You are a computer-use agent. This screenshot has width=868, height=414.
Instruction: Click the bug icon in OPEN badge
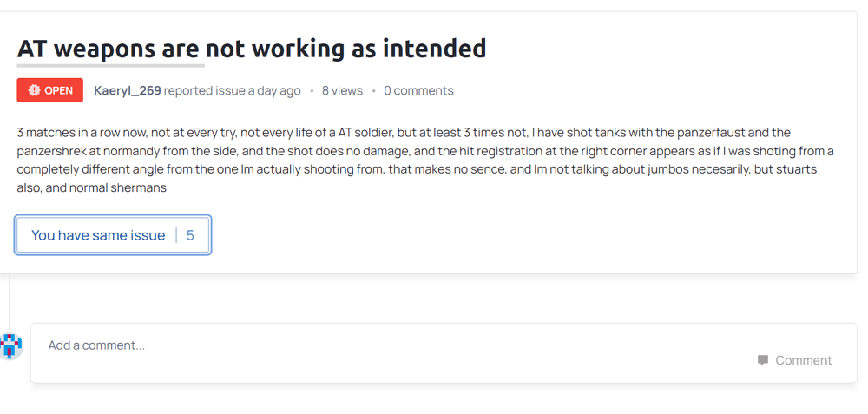[34, 90]
